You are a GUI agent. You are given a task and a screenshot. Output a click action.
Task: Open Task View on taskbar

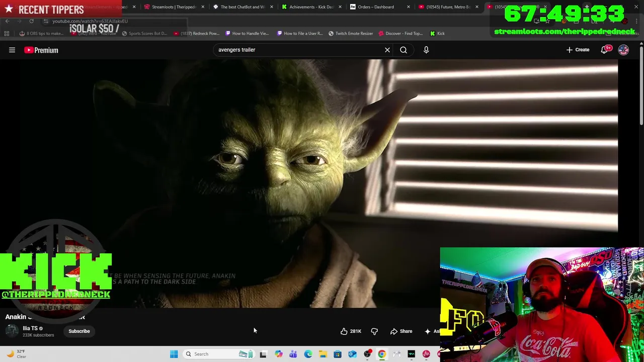[x=263, y=354]
